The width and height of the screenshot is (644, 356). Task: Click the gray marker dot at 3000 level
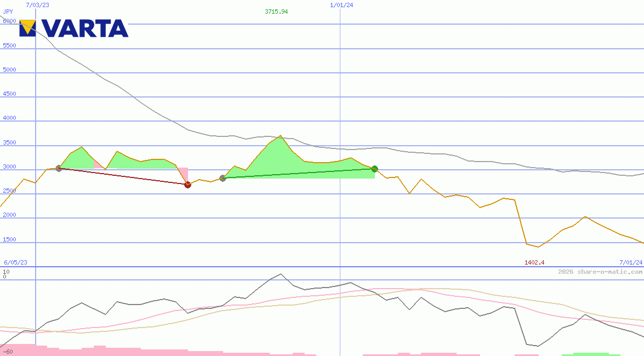coord(59,168)
